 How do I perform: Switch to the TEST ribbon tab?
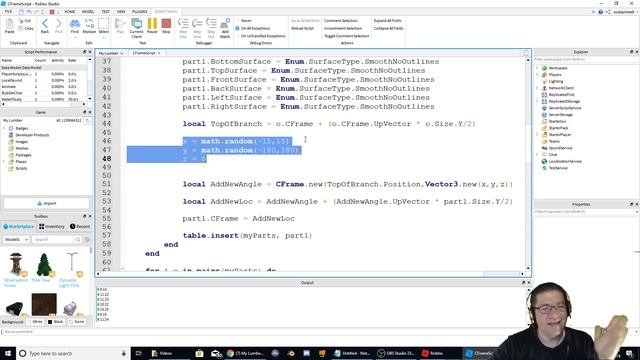click(x=105, y=12)
